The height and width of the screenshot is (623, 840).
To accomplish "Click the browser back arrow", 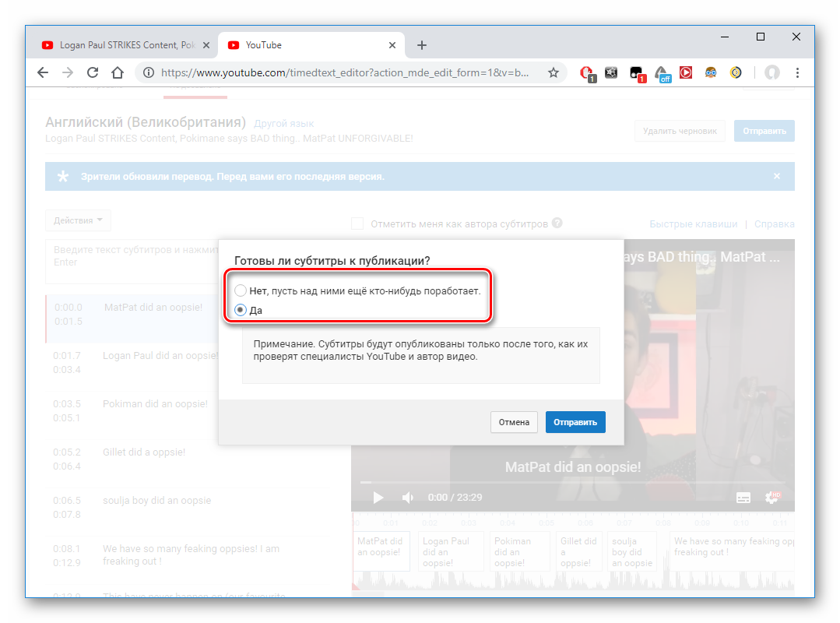I will click(x=43, y=72).
